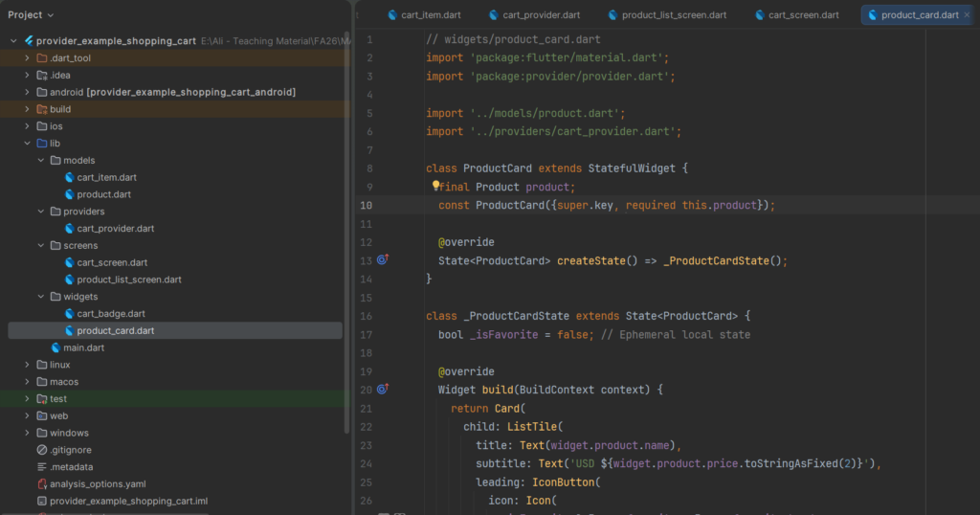Expand the test folder
The height and width of the screenshot is (515, 980).
(x=27, y=398)
